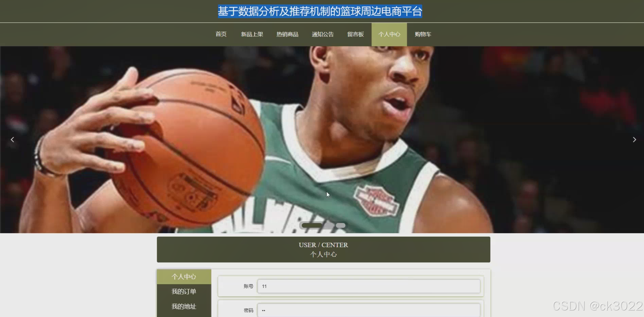The width and height of the screenshot is (644, 317).
Task: Focus the 密码 password field
Action: (368, 310)
